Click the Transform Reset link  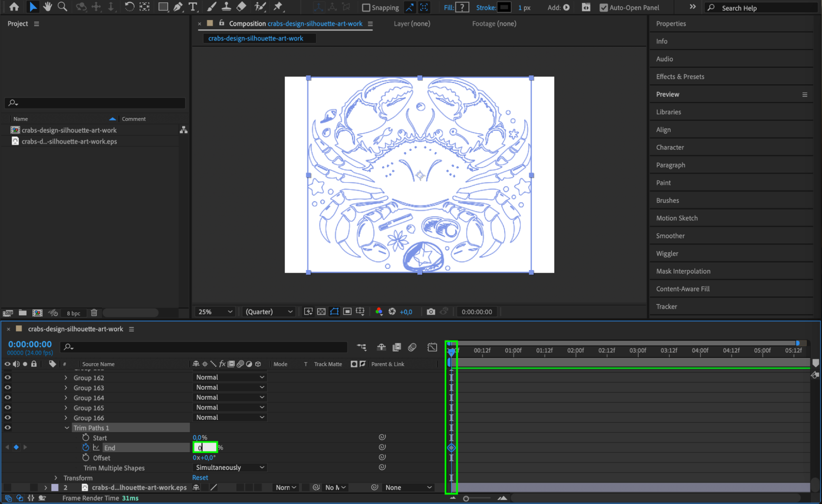tap(200, 478)
